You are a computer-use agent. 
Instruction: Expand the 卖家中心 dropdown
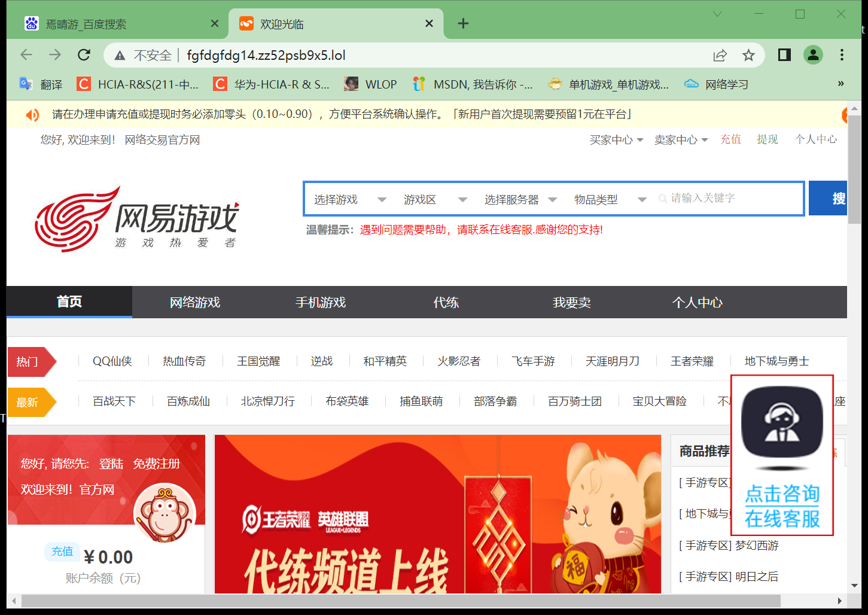tap(681, 139)
